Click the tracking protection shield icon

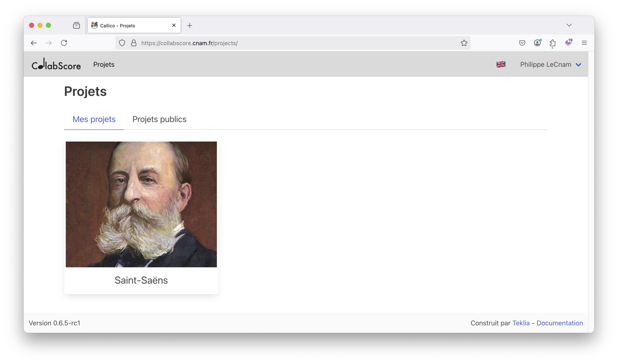pos(122,43)
